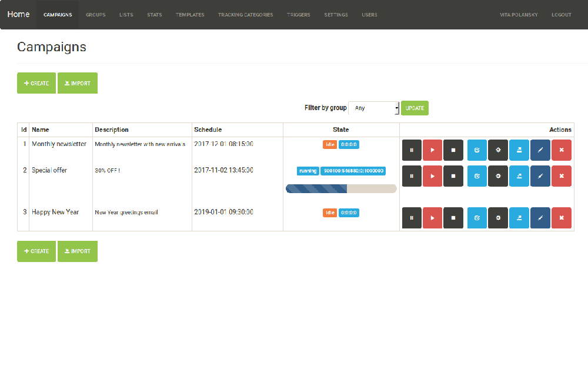
Task: Start the Special offer campaign with the play icon
Action: [x=432, y=176]
